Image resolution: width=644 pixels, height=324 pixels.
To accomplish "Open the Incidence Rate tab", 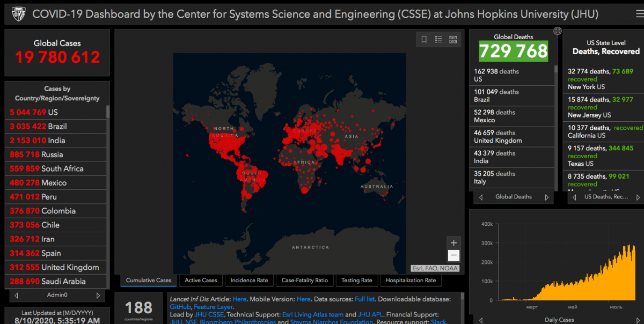I will coord(249,280).
